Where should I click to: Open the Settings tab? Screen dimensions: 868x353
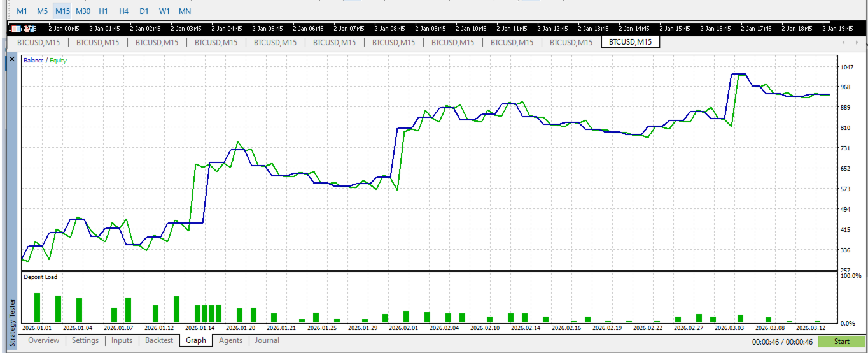point(85,340)
